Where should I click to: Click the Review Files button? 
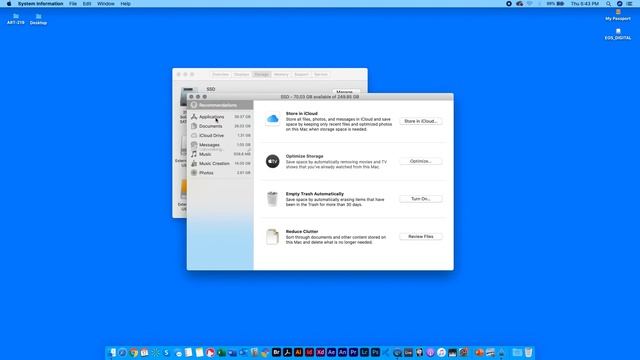[x=420, y=236]
